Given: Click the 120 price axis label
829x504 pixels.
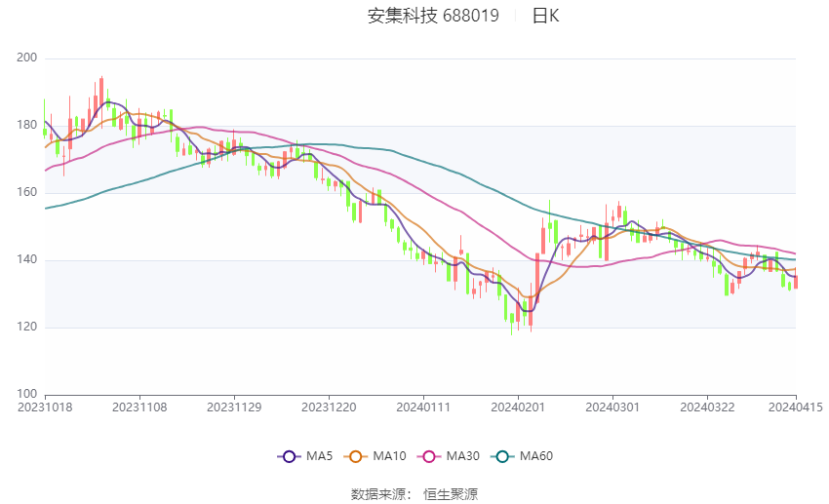Looking at the screenshot, I should coord(27,327).
